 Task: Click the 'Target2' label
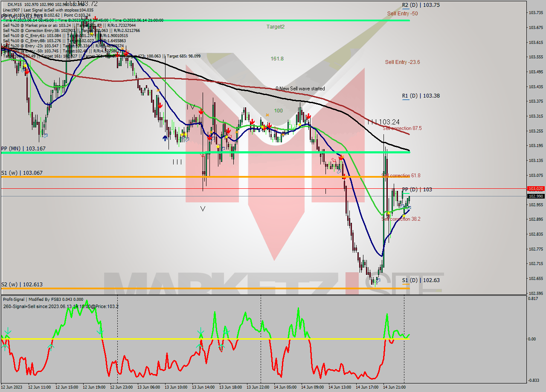coord(276,26)
